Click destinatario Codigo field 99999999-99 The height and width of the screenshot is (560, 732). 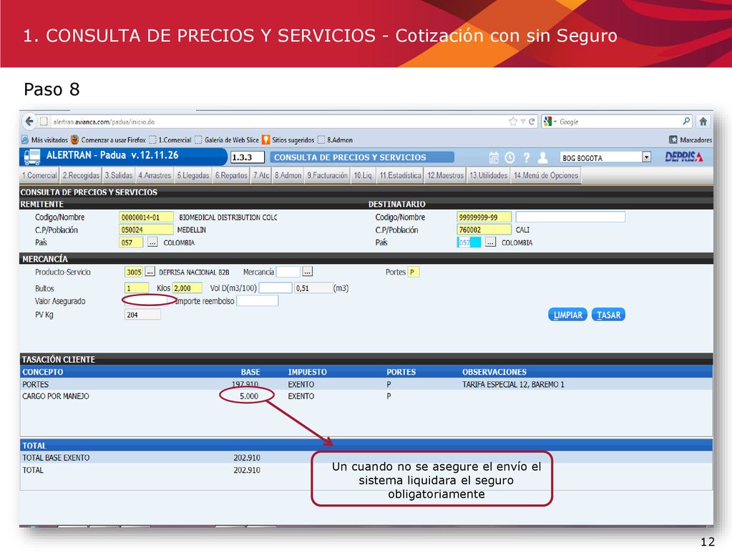coord(484,217)
